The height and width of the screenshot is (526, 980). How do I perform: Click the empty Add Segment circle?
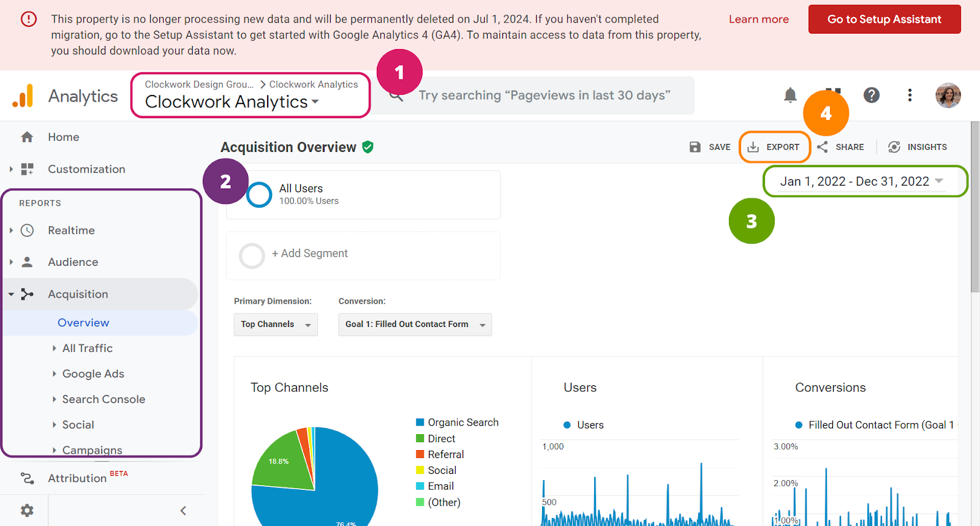(252, 256)
